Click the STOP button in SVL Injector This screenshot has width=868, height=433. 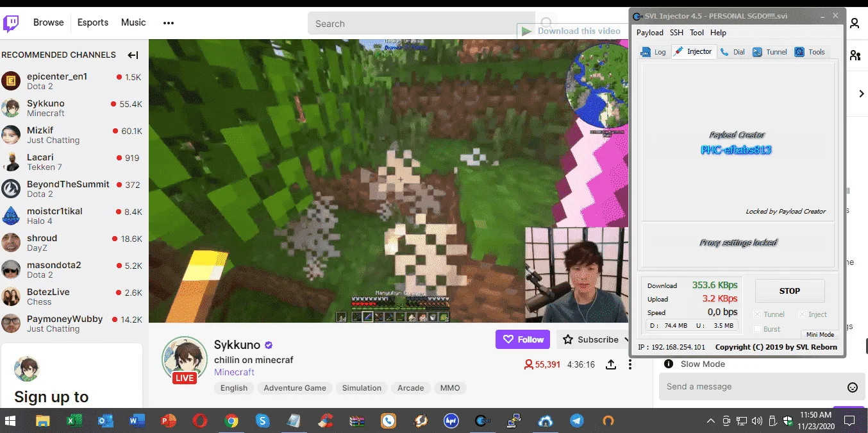coord(790,291)
